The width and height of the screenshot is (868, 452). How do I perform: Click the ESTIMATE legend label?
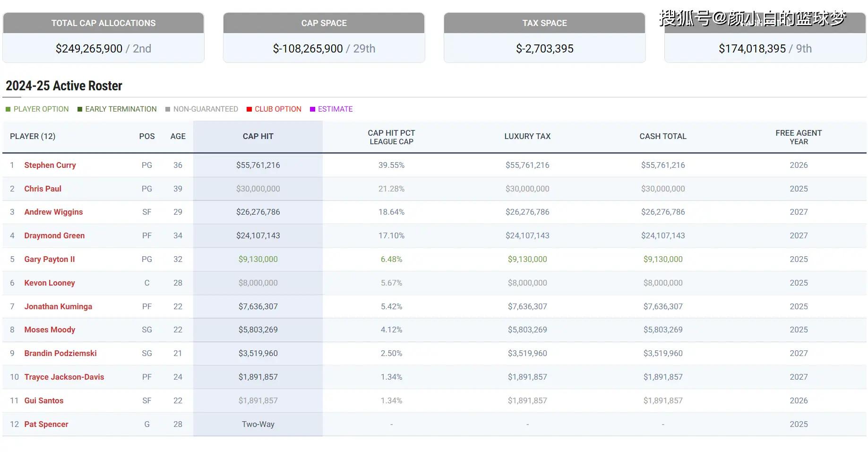click(x=335, y=109)
